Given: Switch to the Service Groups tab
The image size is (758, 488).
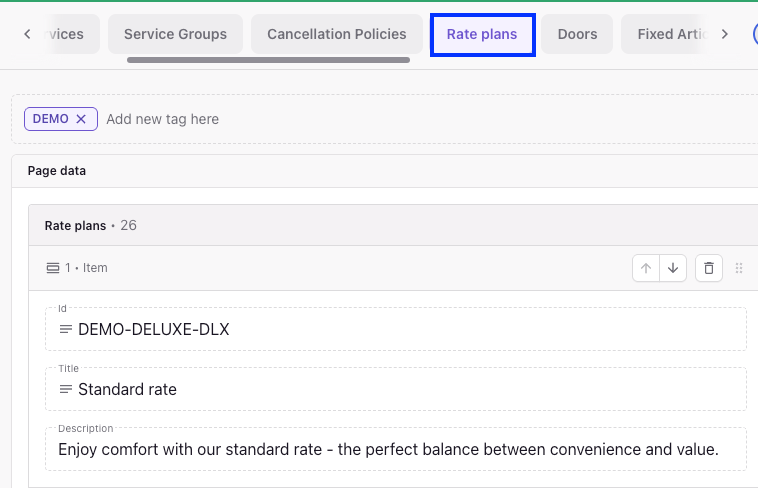Looking at the screenshot, I should (x=175, y=34).
